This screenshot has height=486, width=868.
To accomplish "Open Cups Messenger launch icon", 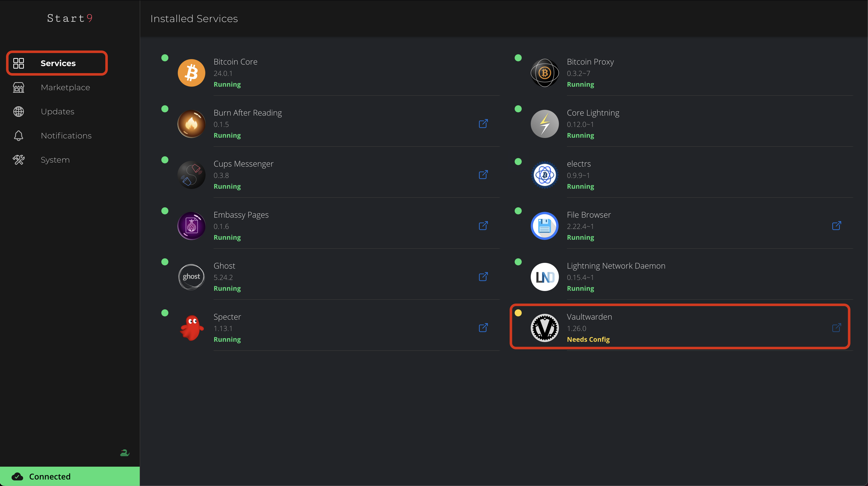I will coord(483,175).
